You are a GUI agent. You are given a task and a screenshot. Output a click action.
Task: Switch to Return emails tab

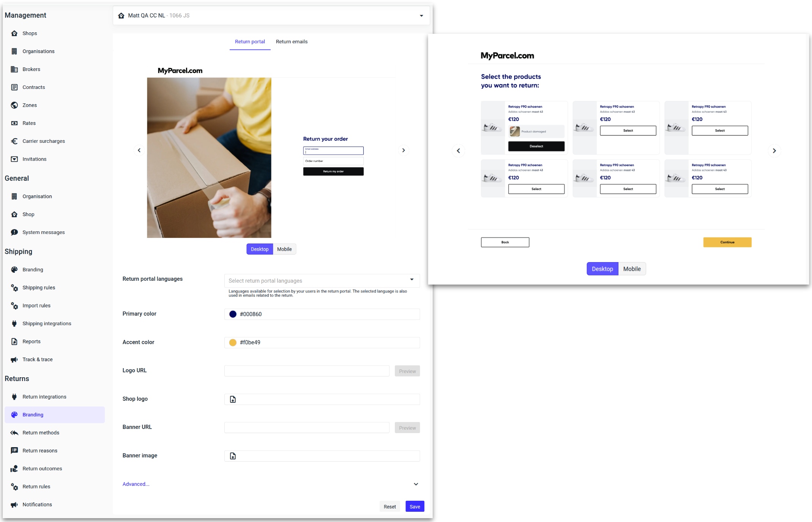point(292,42)
